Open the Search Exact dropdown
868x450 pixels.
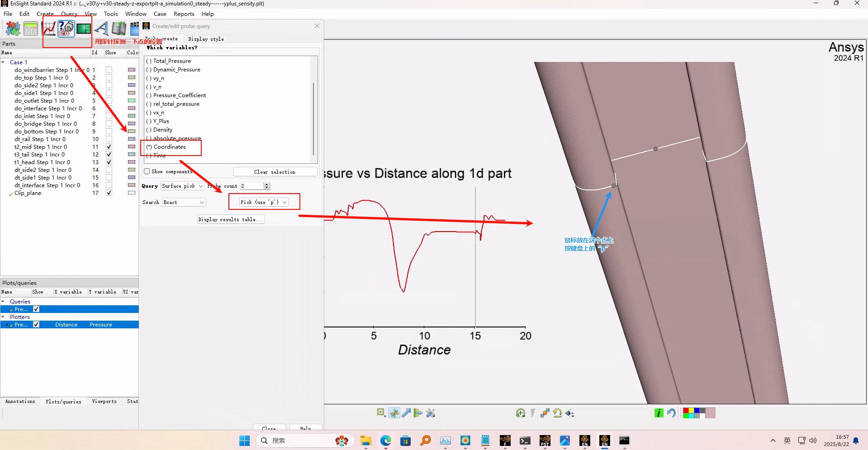click(184, 202)
